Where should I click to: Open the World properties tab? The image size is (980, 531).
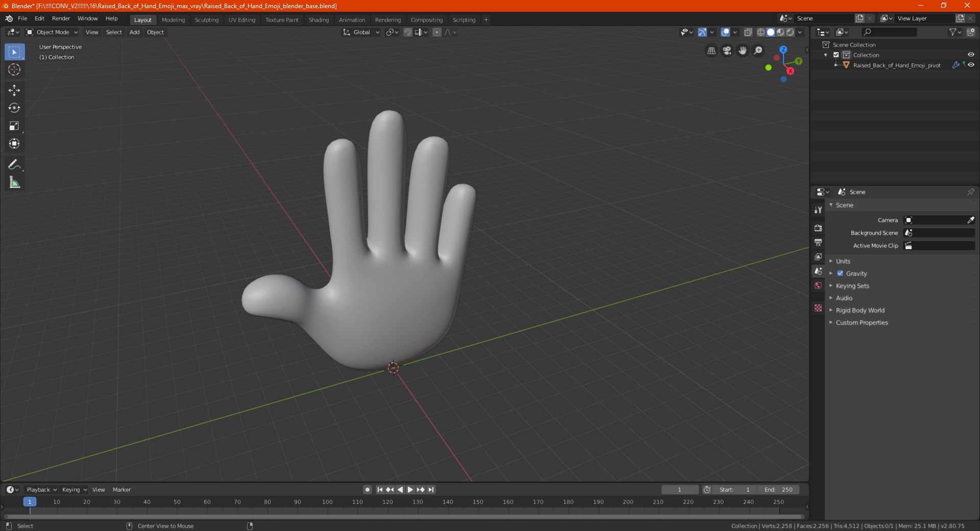pyautogui.click(x=818, y=285)
